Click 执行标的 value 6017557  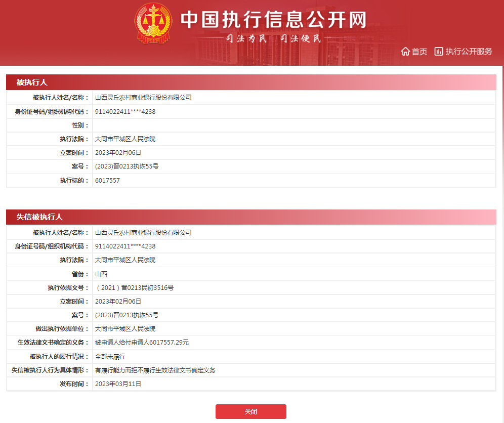[107, 180]
